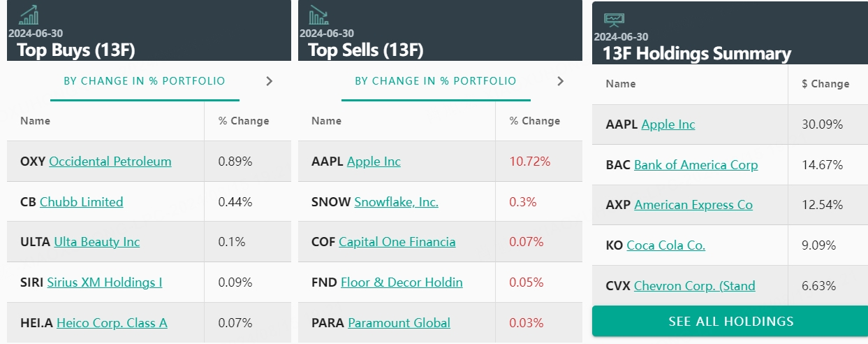
Task: Visit the Ulta Beauty Inc link
Action: (97, 242)
